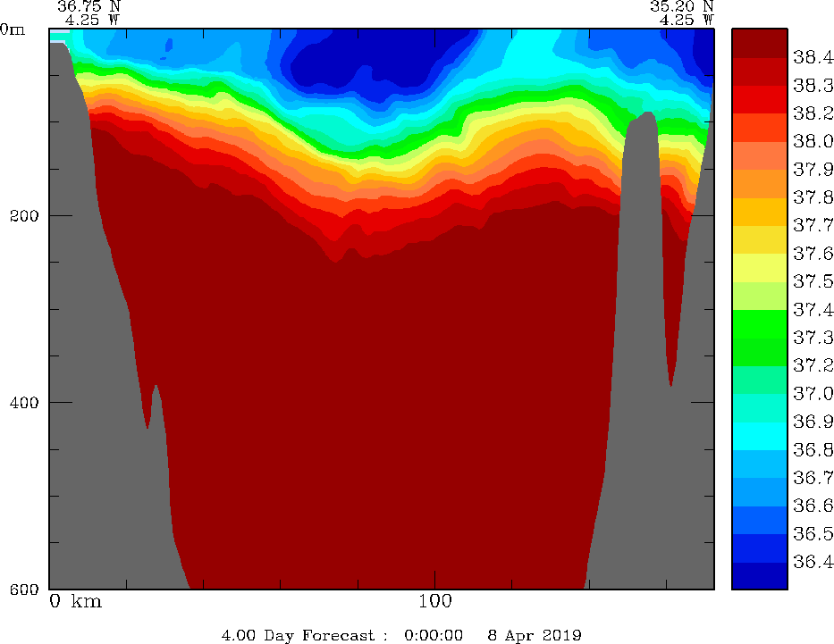Click the 37.0 colorbar value
The height and width of the screenshot is (644, 834).
point(813,394)
